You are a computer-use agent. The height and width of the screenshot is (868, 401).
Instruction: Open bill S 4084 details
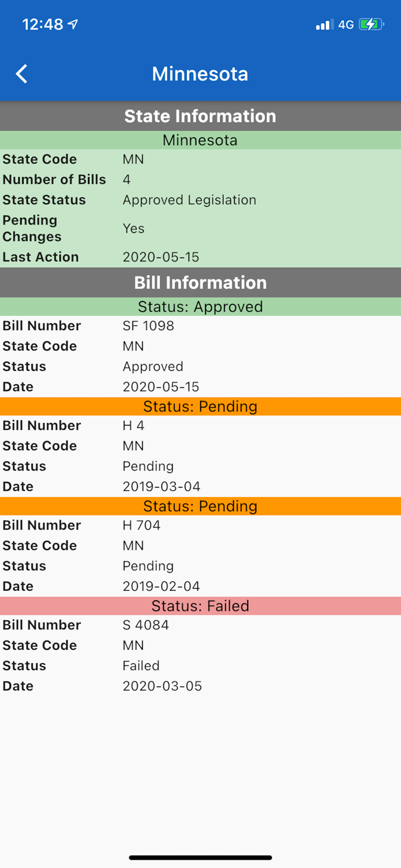[146, 625]
